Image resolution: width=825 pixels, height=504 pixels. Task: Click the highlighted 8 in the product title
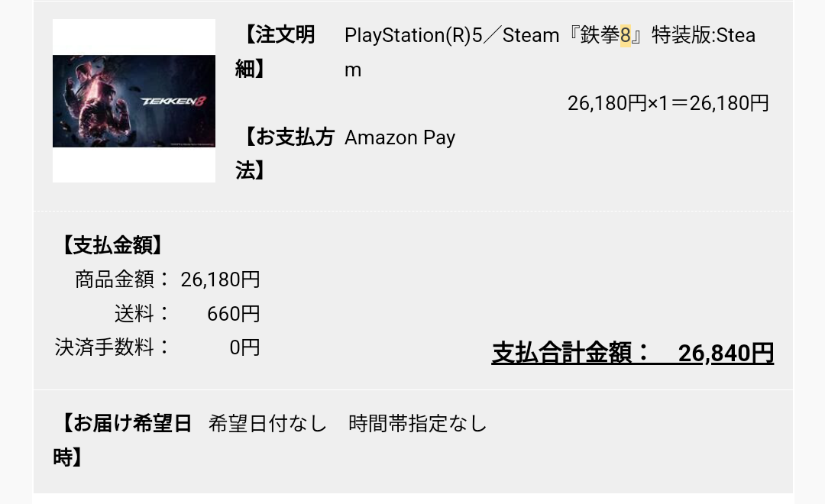coord(625,35)
